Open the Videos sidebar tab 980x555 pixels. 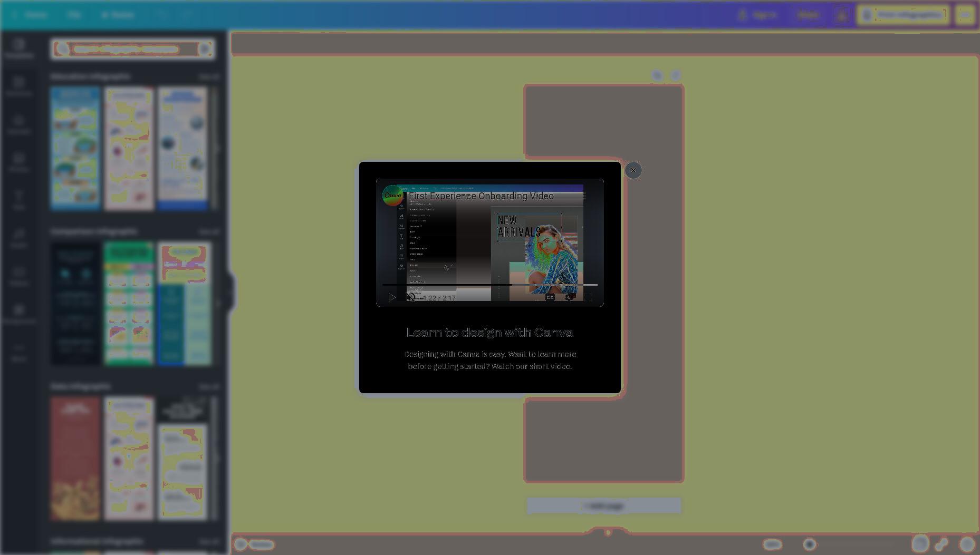point(19,276)
